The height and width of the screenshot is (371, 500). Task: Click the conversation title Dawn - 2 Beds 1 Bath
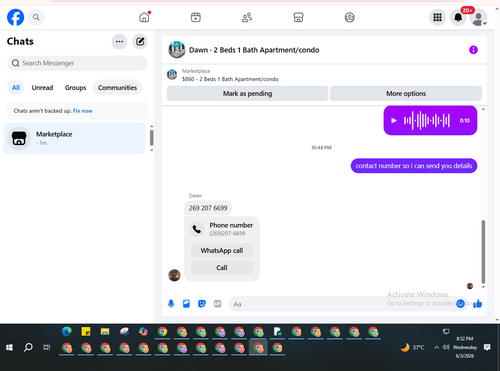pos(254,50)
